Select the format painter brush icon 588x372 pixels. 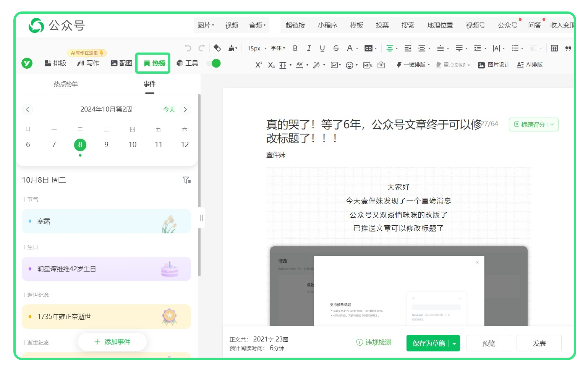point(232,48)
